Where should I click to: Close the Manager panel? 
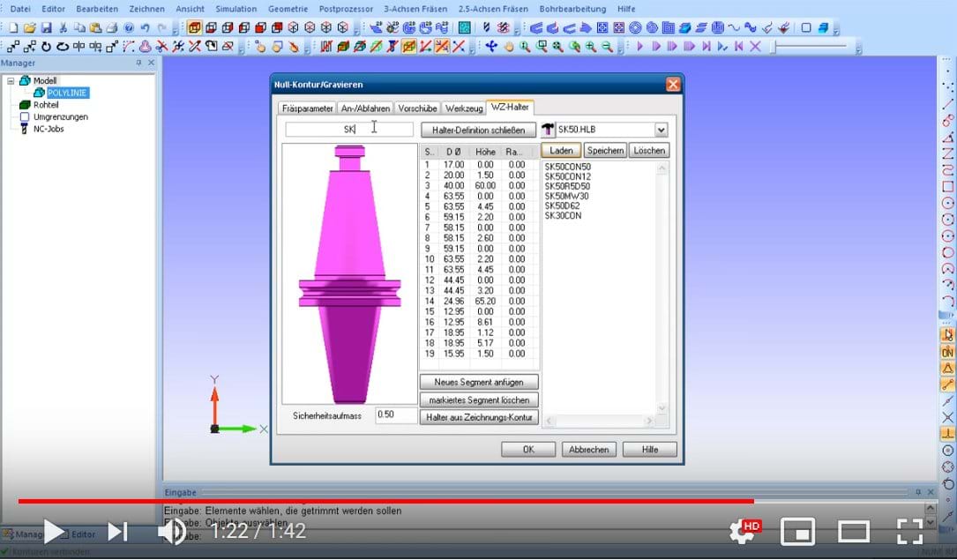152,63
